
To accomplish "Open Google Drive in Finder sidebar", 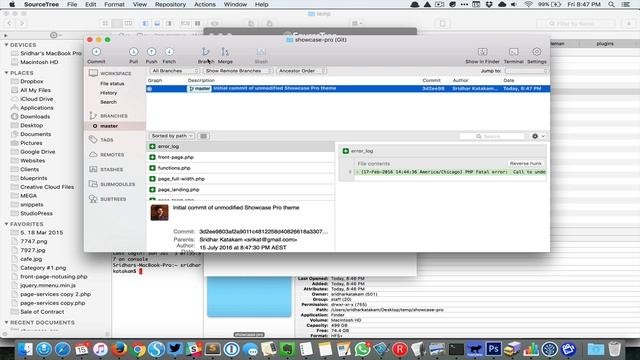I will tap(38, 152).
